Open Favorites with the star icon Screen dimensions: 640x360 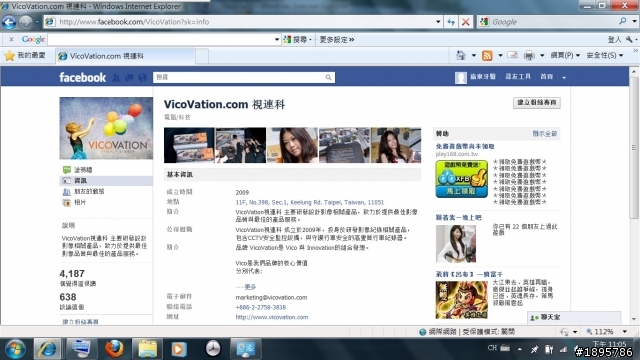click(9, 56)
